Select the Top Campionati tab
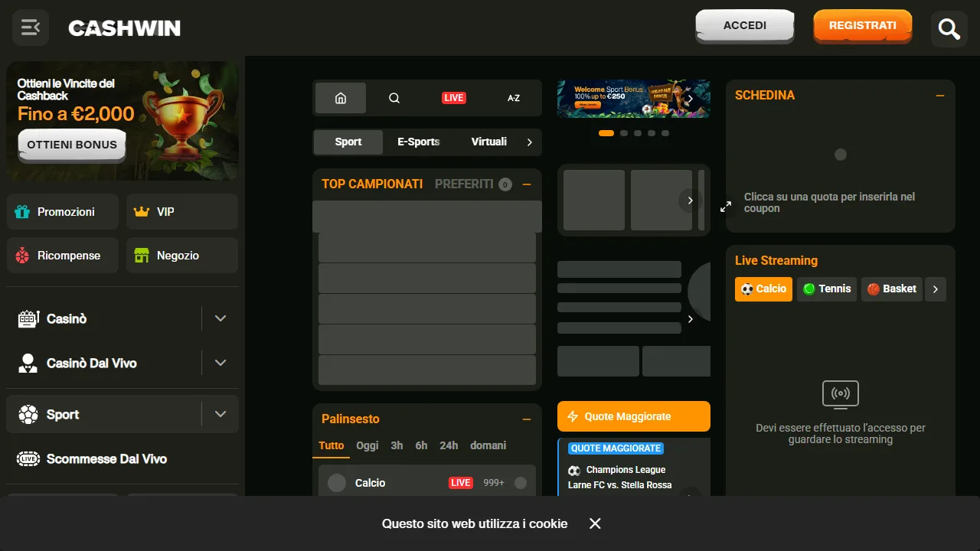 (x=372, y=184)
